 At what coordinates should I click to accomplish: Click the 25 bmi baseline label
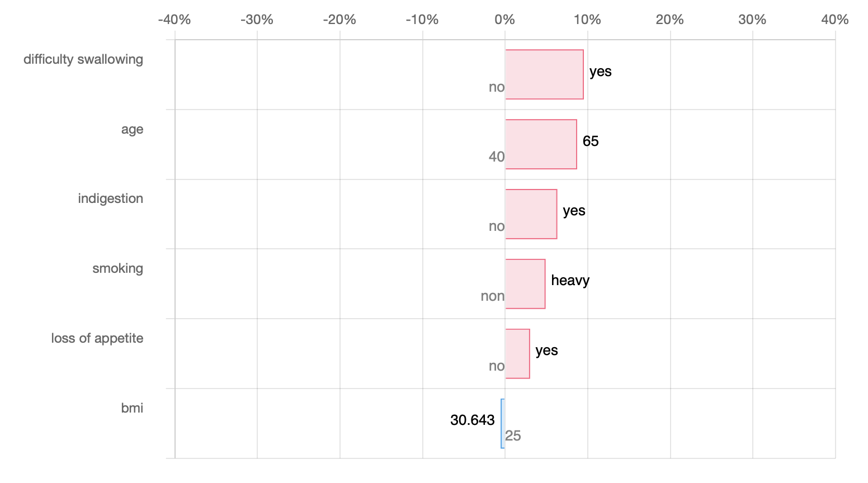513,436
